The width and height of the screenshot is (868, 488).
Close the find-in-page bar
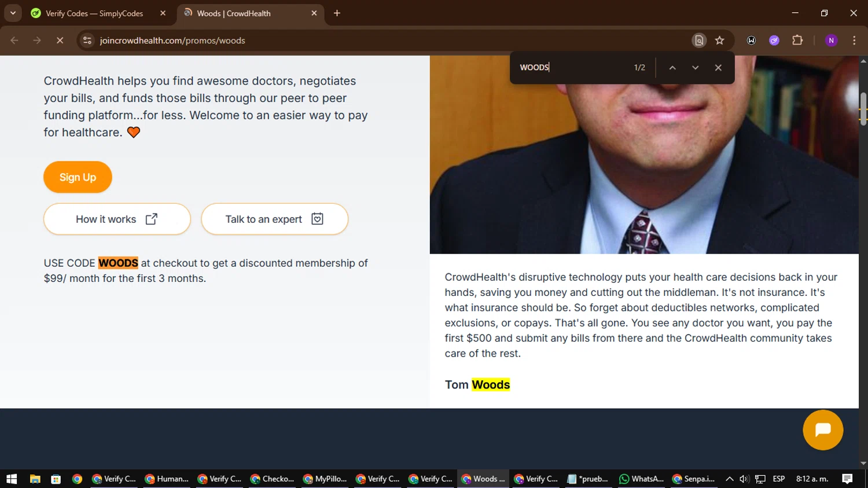718,68
